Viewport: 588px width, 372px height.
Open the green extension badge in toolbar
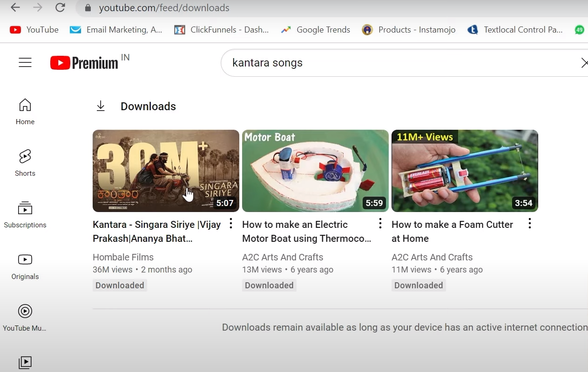tap(580, 29)
